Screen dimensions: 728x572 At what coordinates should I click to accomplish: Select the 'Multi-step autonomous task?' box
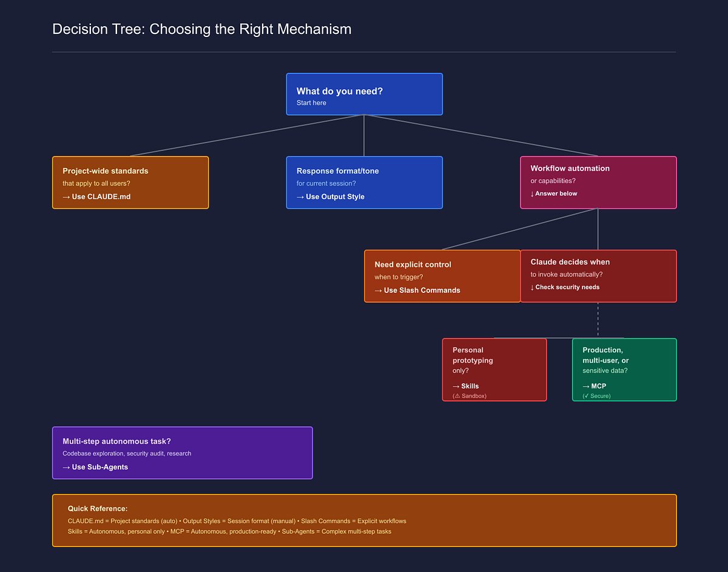(182, 453)
